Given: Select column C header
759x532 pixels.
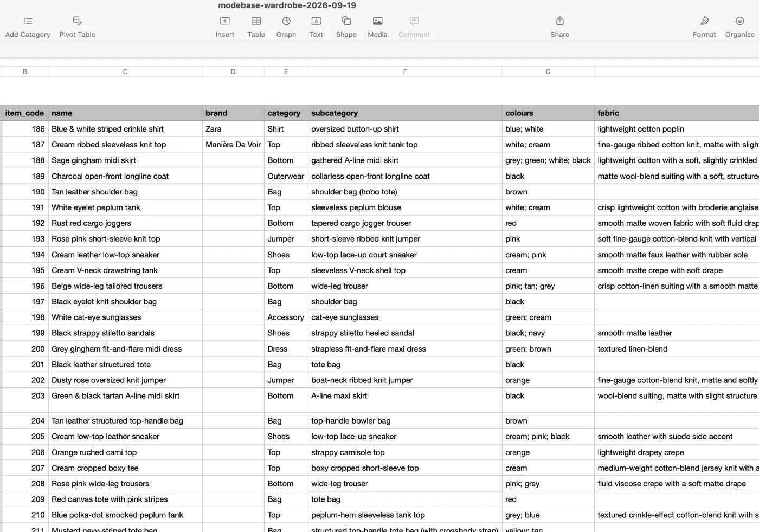Looking at the screenshot, I should 125,72.
